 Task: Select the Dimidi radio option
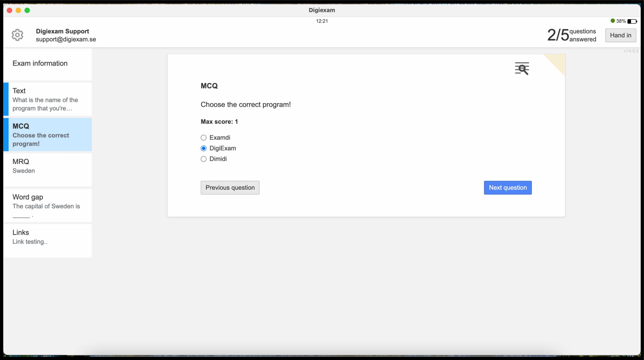coord(204,159)
